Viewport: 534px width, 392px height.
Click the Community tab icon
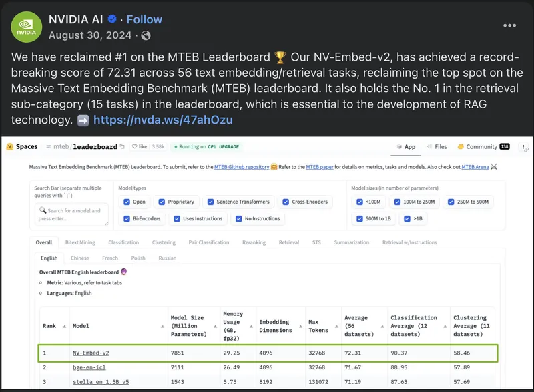[x=461, y=146]
